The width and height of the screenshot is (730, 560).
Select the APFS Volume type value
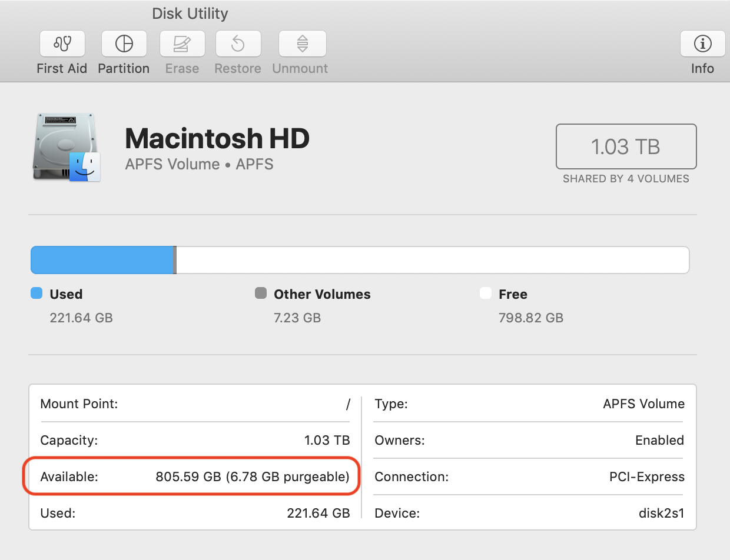point(644,404)
